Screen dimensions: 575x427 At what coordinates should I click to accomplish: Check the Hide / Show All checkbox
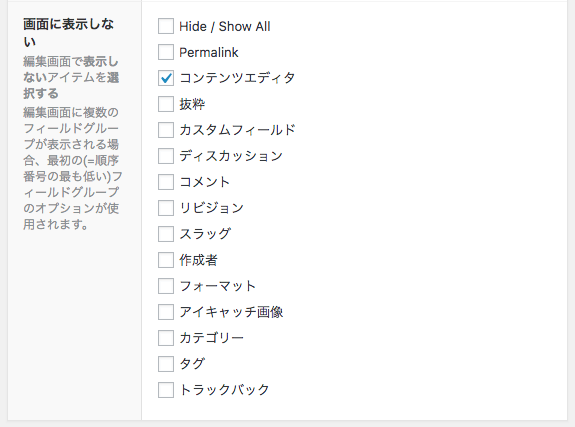tap(166, 26)
